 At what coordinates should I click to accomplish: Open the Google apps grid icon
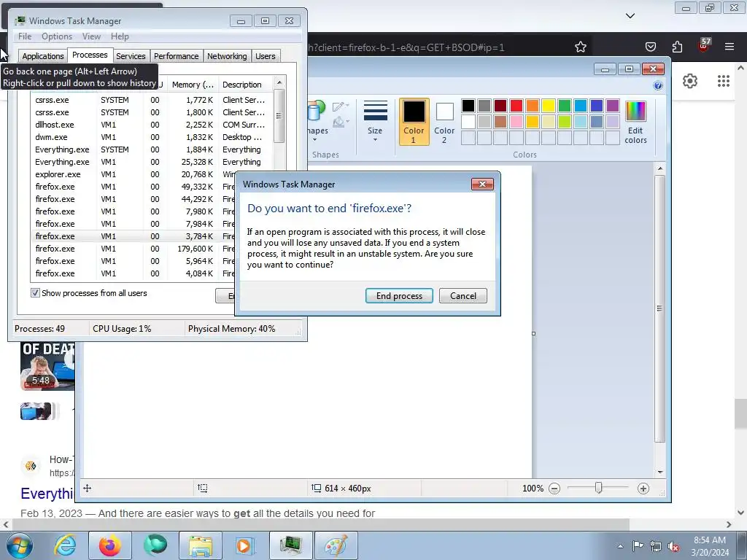point(724,81)
